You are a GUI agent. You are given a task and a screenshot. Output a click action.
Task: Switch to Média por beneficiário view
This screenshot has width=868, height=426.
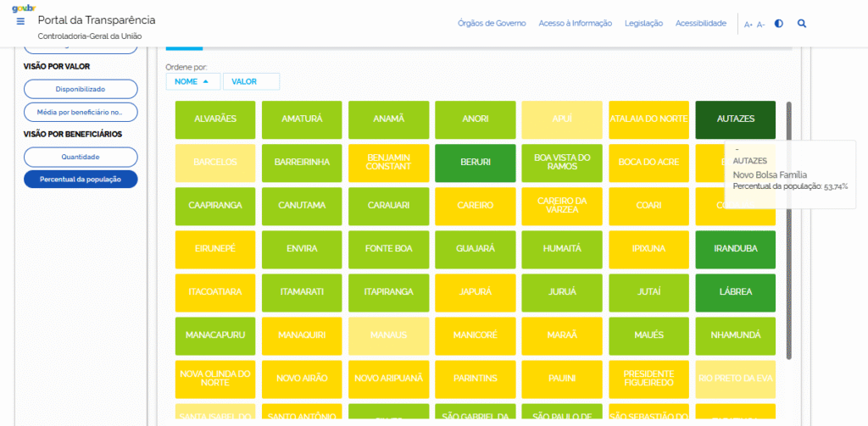pos(81,112)
